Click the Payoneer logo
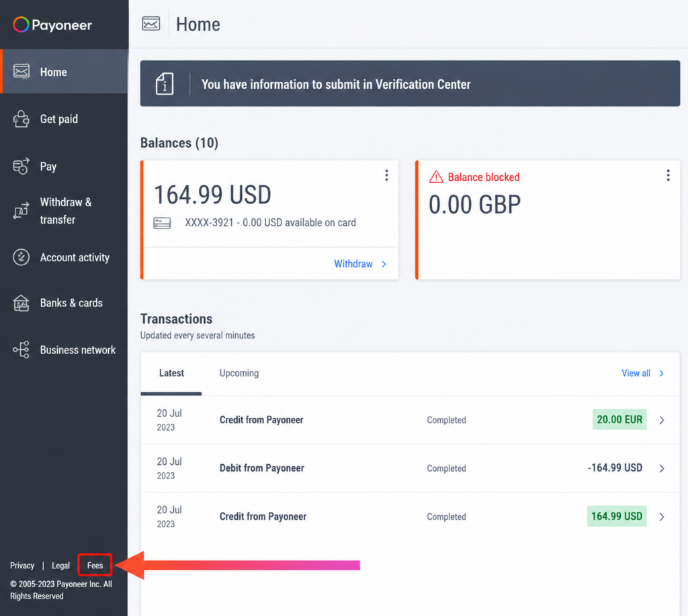Image resolution: width=688 pixels, height=616 pixels. point(52,25)
